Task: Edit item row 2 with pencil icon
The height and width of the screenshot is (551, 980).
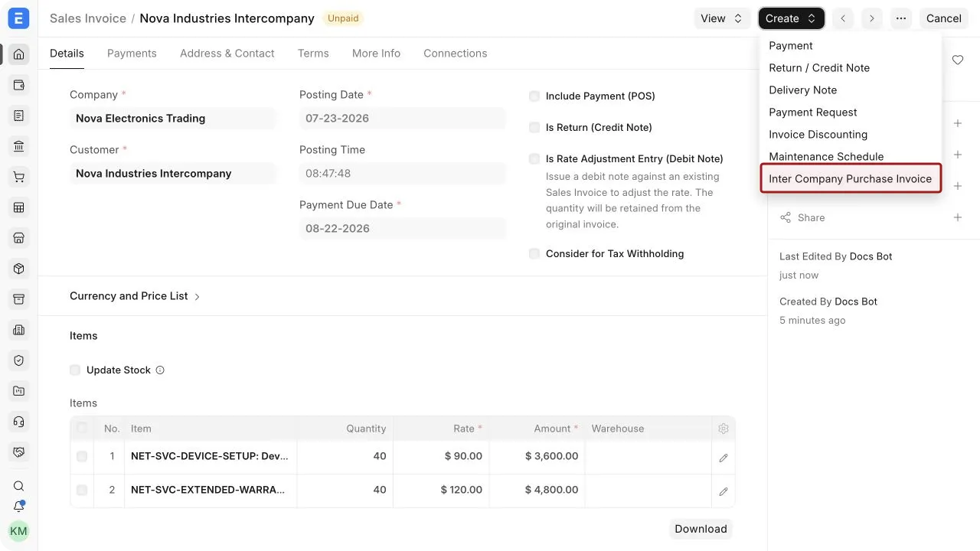Action: click(724, 491)
